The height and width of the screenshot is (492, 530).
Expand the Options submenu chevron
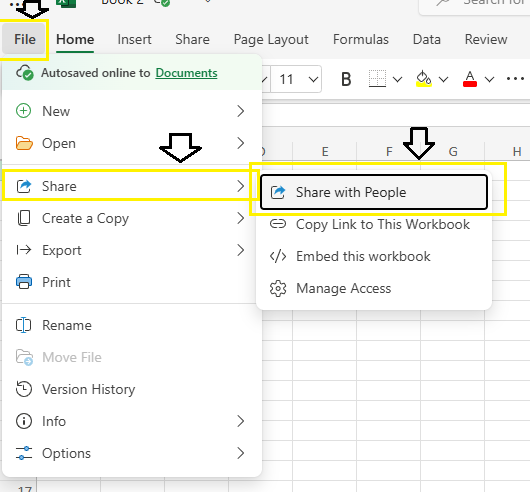tap(241, 453)
